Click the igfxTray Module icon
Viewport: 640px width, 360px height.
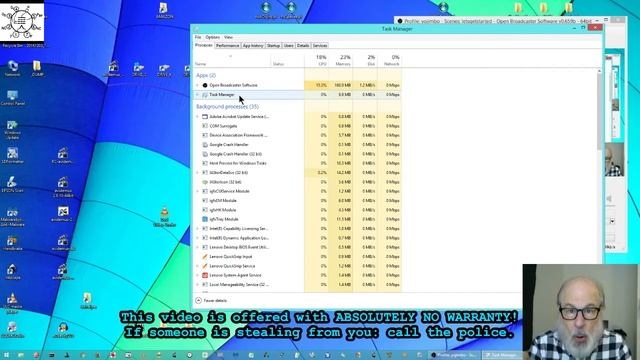click(x=205, y=219)
